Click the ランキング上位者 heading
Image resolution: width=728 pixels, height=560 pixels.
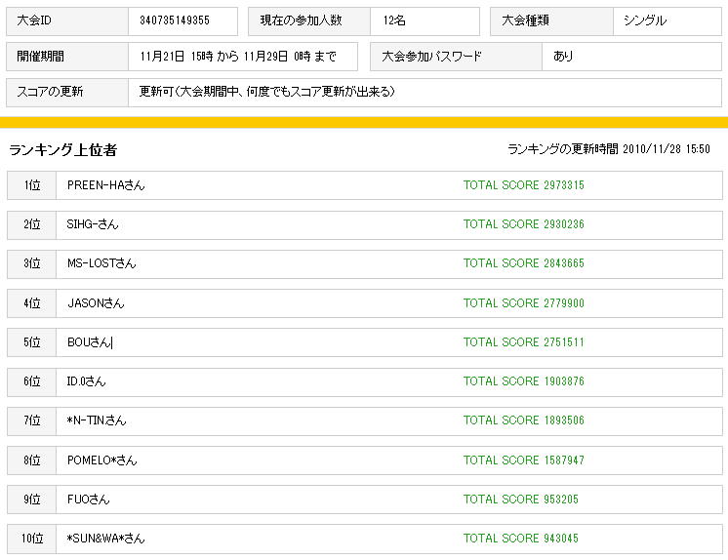(x=63, y=150)
